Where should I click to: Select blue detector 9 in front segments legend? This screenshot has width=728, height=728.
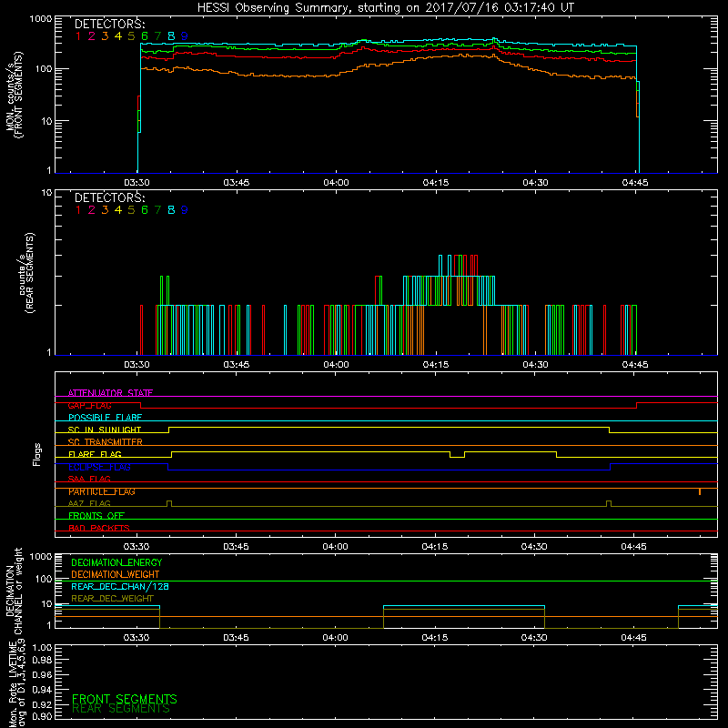coord(185,36)
